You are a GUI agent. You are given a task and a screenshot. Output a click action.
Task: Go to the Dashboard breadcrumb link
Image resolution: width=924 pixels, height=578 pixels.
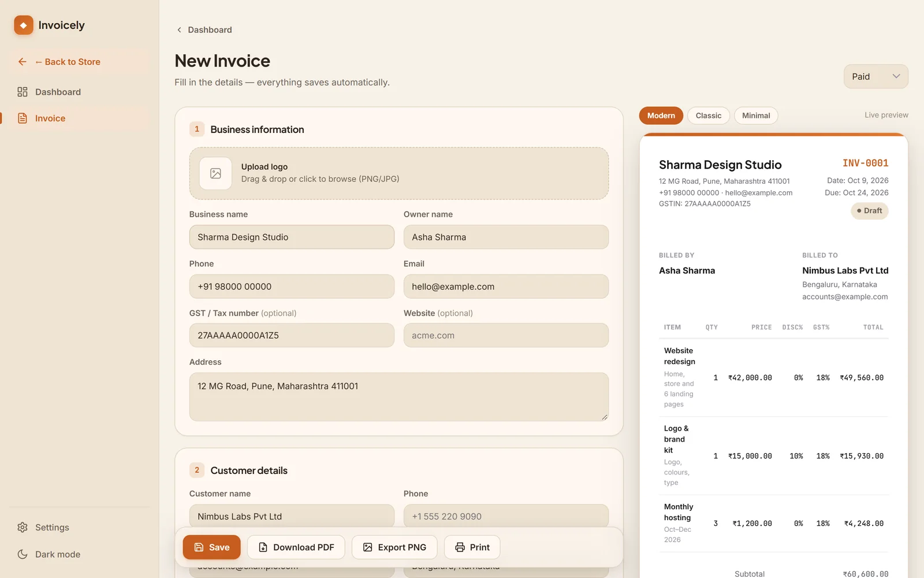tap(210, 30)
